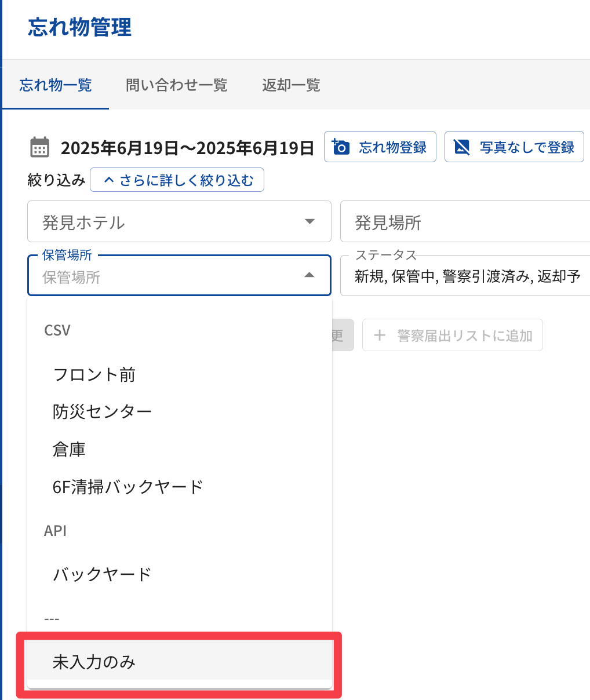Close the 保管場所 dropdown using its arrow

pos(309,275)
